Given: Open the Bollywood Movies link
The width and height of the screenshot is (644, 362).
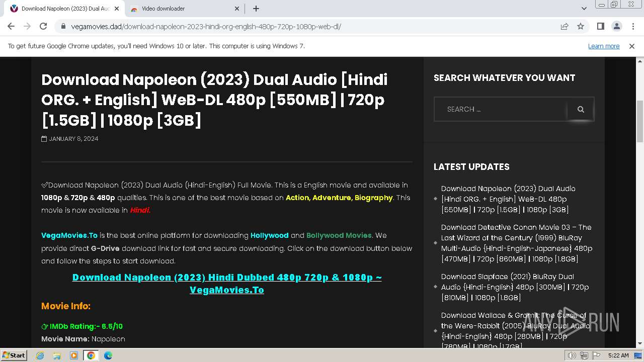Looking at the screenshot, I should coord(339,235).
